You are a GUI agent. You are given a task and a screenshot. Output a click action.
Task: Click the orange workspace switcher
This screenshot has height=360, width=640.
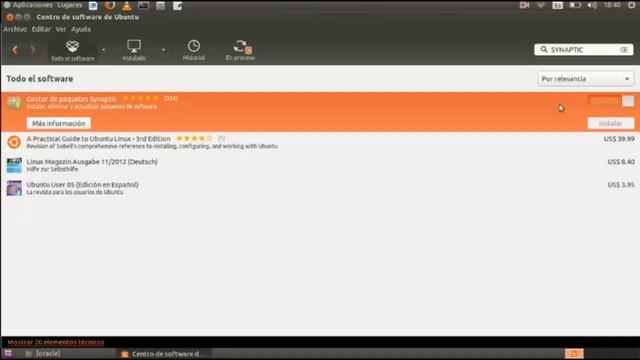tap(574, 353)
